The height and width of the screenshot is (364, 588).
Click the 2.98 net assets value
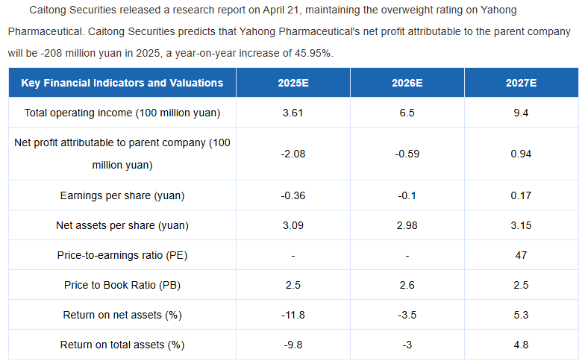point(407,226)
